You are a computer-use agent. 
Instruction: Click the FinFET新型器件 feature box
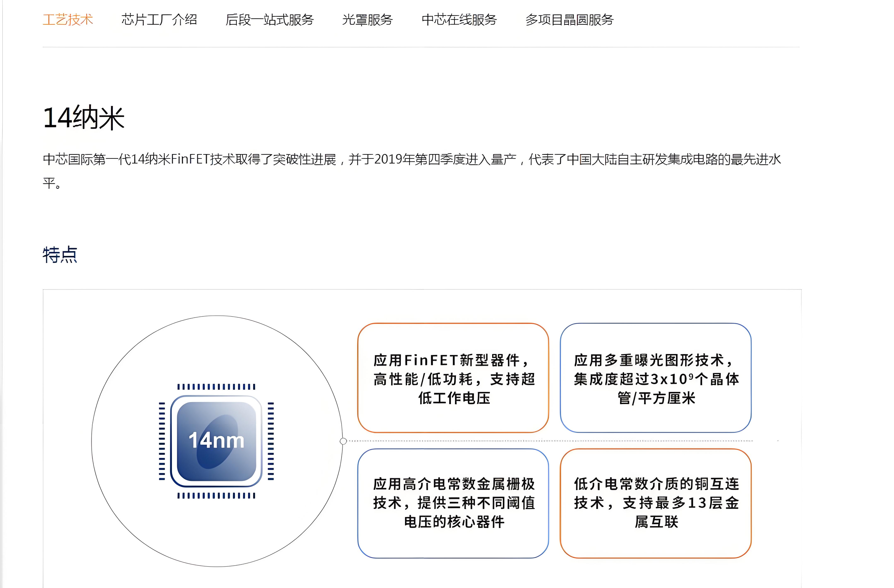(x=453, y=378)
